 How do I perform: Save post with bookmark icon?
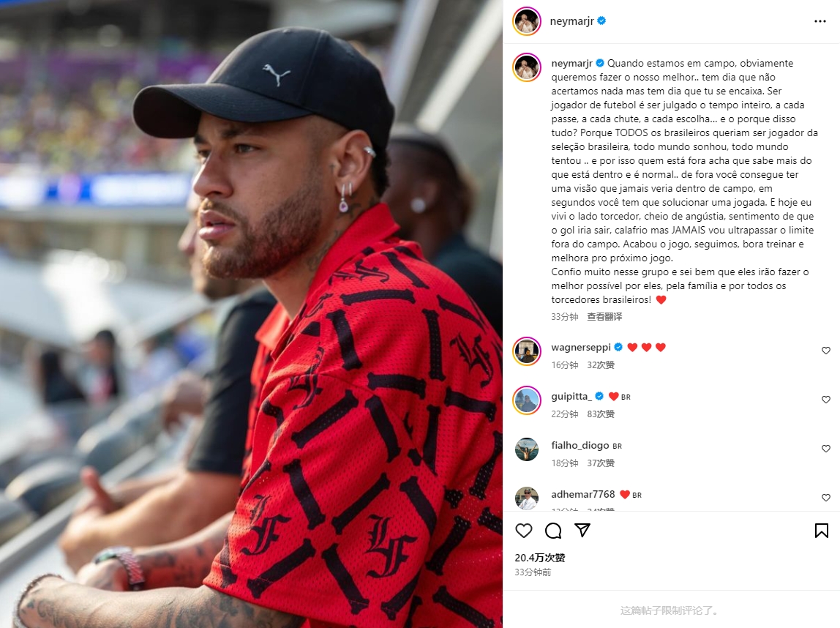coord(821,531)
